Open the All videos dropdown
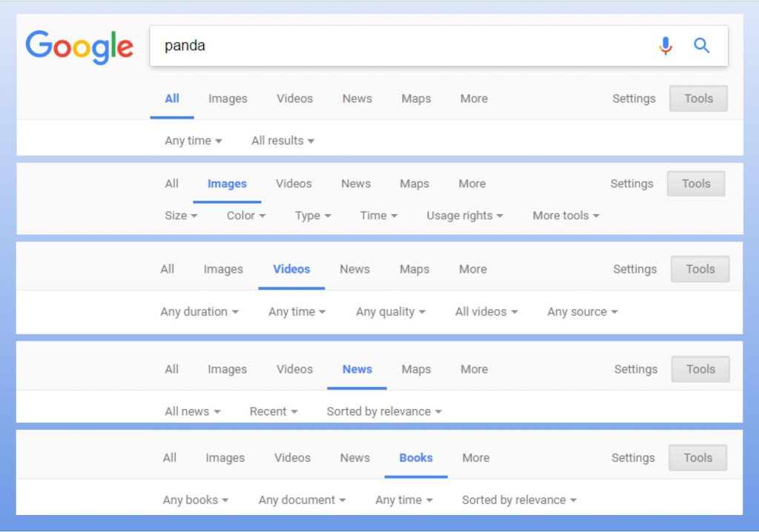 [x=486, y=312]
